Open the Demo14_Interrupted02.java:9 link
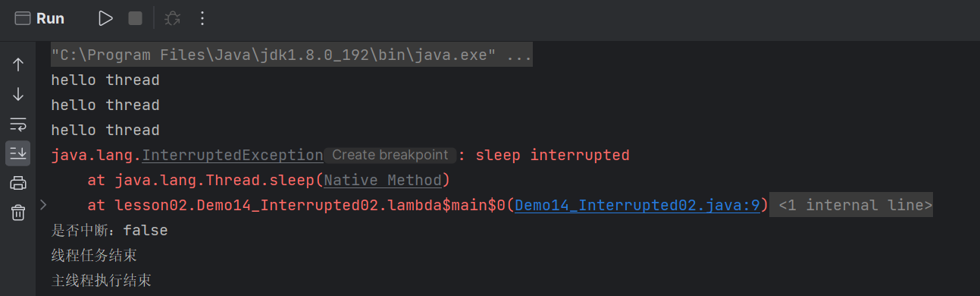 tap(637, 205)
